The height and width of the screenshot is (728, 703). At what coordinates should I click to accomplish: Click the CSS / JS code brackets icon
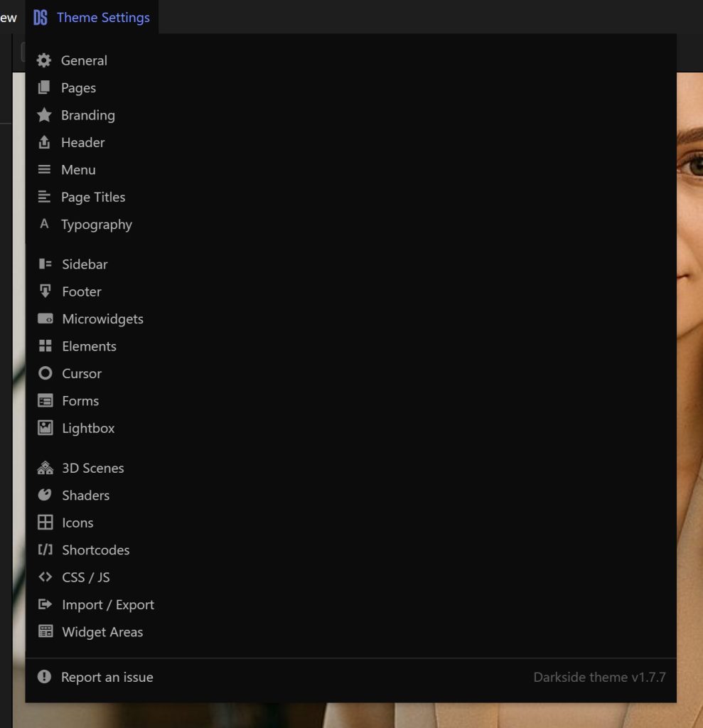pos(45,577)
